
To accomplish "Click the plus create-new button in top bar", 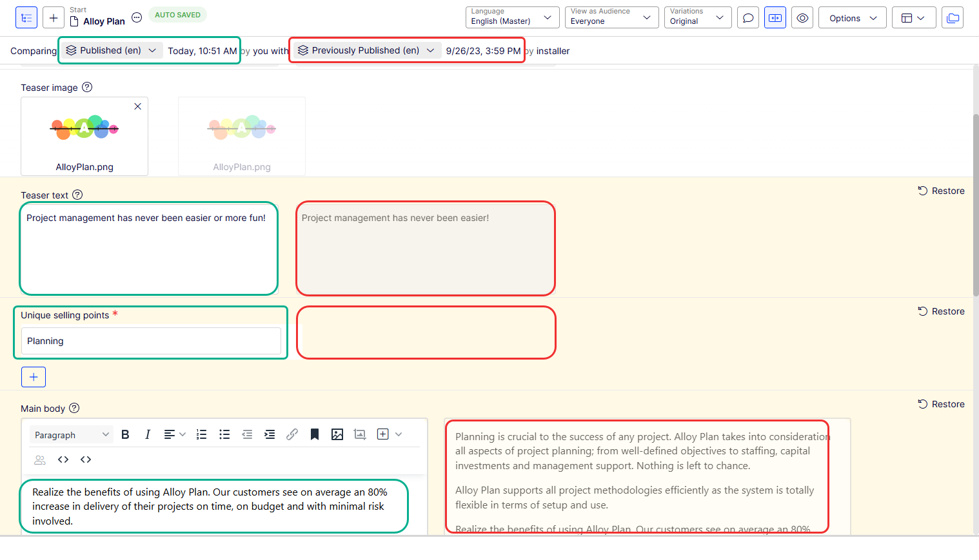I will click(54, 17).
